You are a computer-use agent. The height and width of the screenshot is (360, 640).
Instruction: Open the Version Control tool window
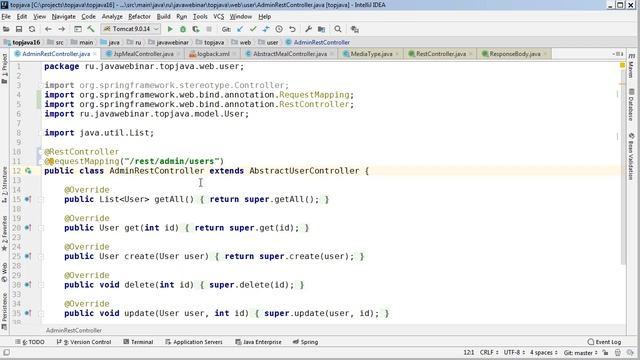pos(84,342)
